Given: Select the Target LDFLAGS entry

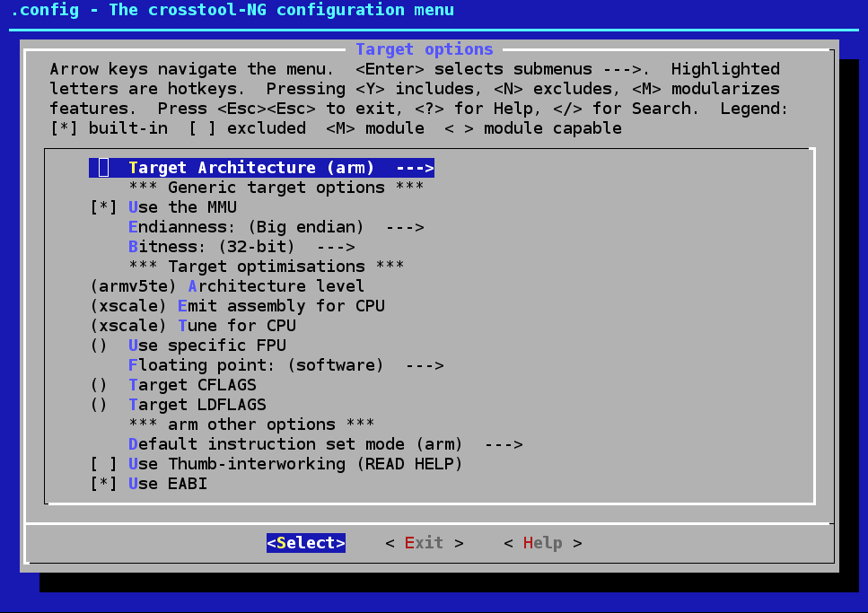Looking at the screenshot, I should (x=179, y=405).
